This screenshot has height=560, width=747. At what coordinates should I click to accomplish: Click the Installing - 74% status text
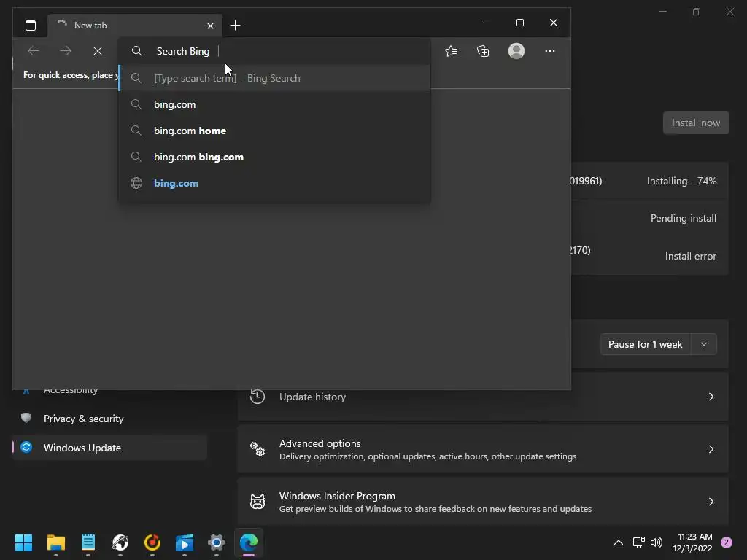tap(682, 181)
